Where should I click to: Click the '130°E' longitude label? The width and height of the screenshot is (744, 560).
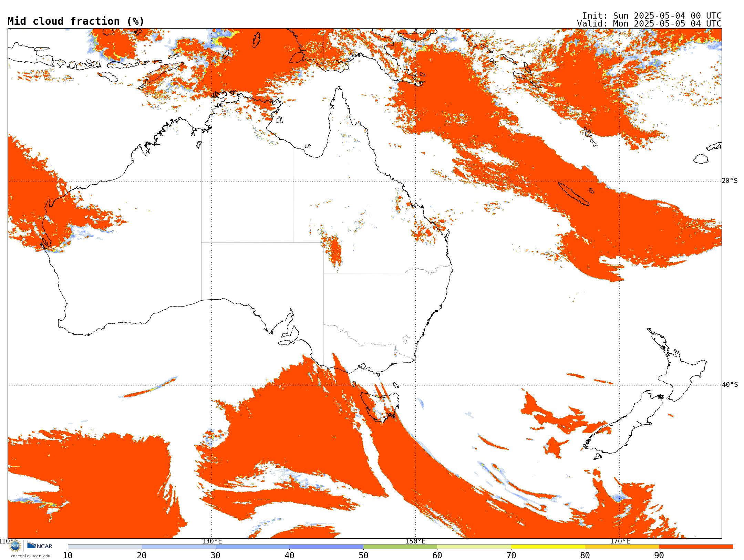click(212, 541)
